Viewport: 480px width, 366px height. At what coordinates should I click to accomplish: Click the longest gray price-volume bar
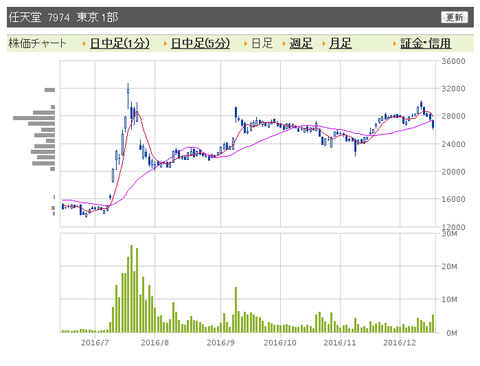pyautogui.click(x=34, y=118)
